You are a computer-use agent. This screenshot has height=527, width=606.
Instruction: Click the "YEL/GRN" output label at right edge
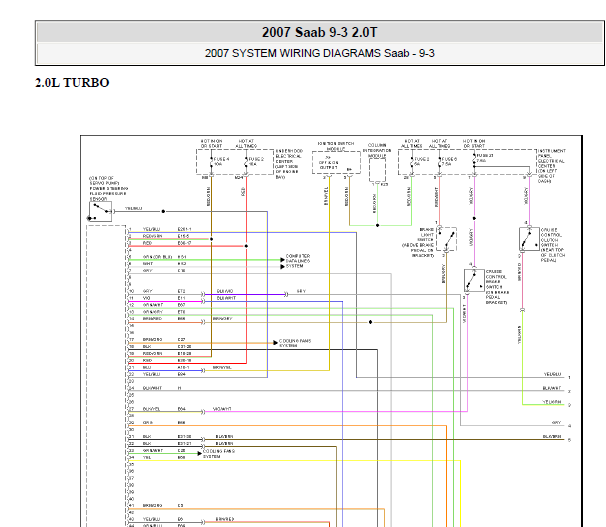pos(552,402)
